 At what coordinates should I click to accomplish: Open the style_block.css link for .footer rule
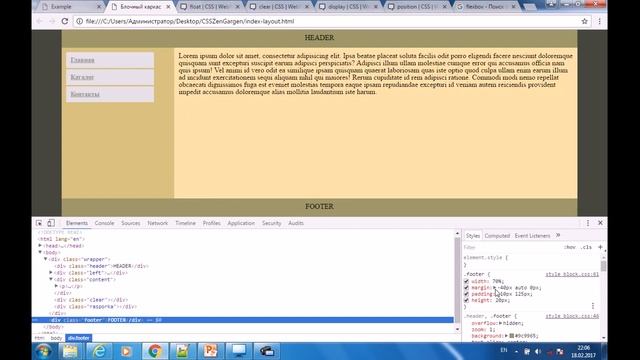coord(572,274)
